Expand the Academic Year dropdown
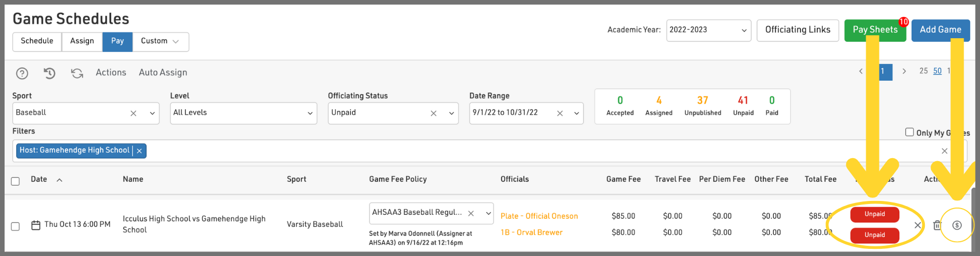This screenshot has height=256, width=980. (708, 30)
